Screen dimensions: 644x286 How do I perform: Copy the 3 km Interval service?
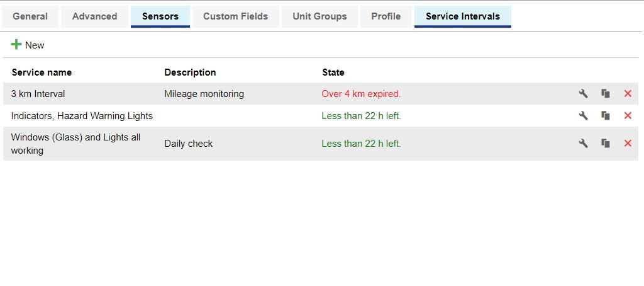click(606, 94)
